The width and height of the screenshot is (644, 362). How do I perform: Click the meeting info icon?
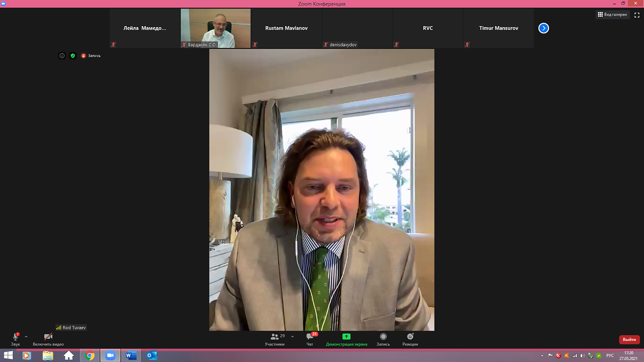pos(62,56)
